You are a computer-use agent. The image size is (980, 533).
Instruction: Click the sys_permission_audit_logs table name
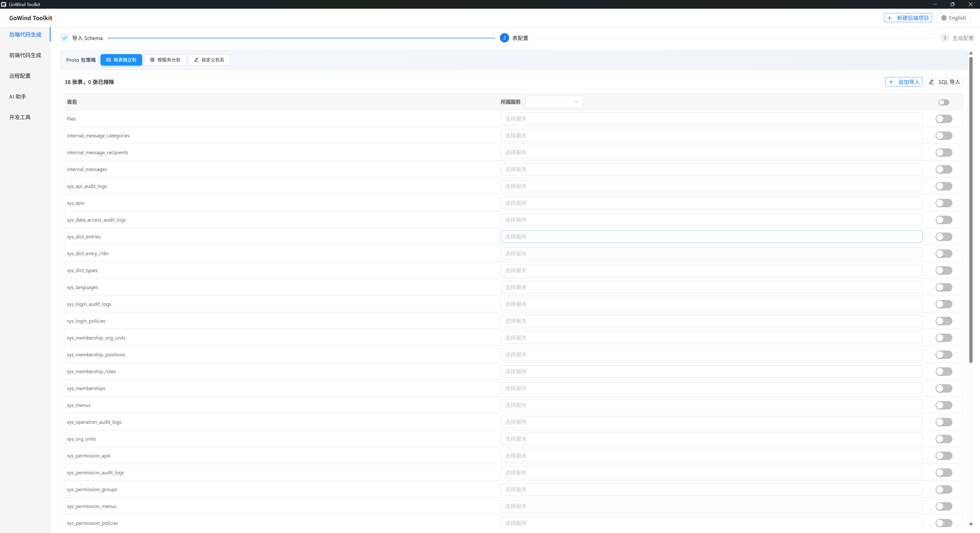pos(95,473)
